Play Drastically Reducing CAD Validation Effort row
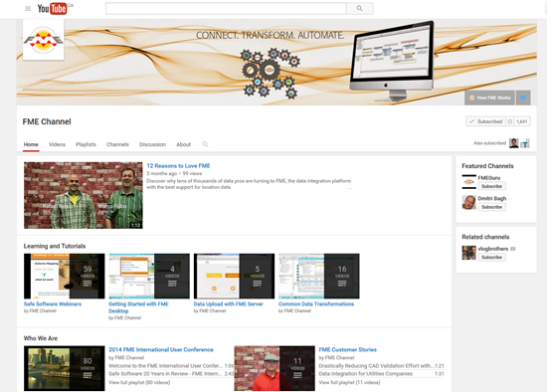The width and height of the screenshot is (547, 392). (x=381, y=366)
